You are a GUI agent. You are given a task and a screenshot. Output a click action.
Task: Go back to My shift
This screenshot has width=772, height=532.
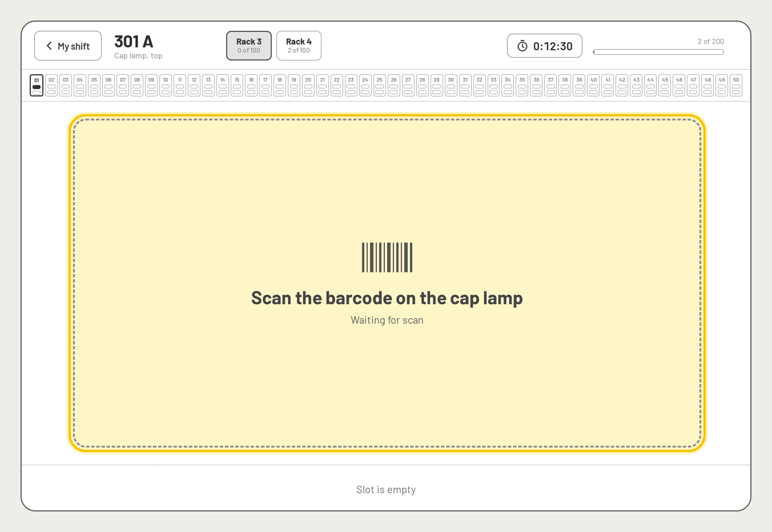[x=68, y=46]
